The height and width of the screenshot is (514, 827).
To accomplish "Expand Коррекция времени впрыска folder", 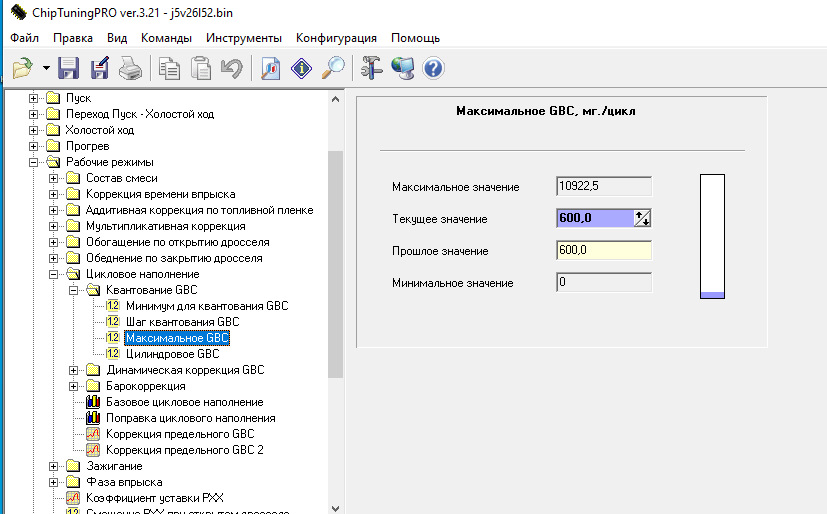I will (x=53, y=194).
